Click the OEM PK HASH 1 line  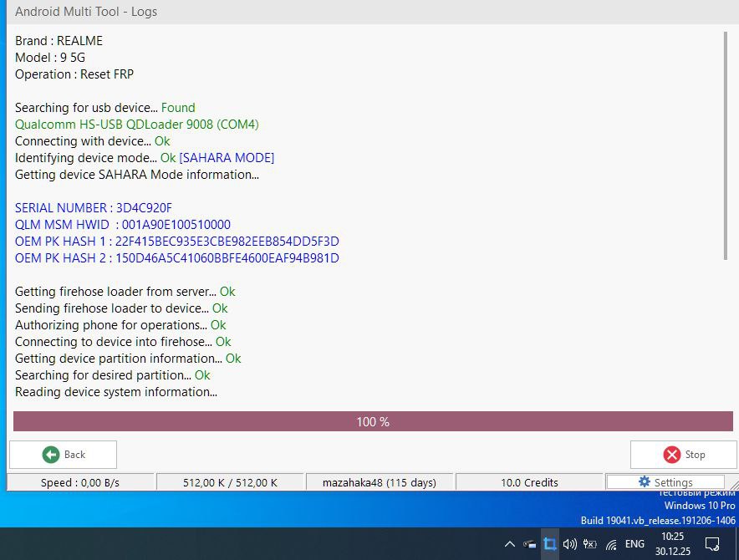[x=176, y=242]
